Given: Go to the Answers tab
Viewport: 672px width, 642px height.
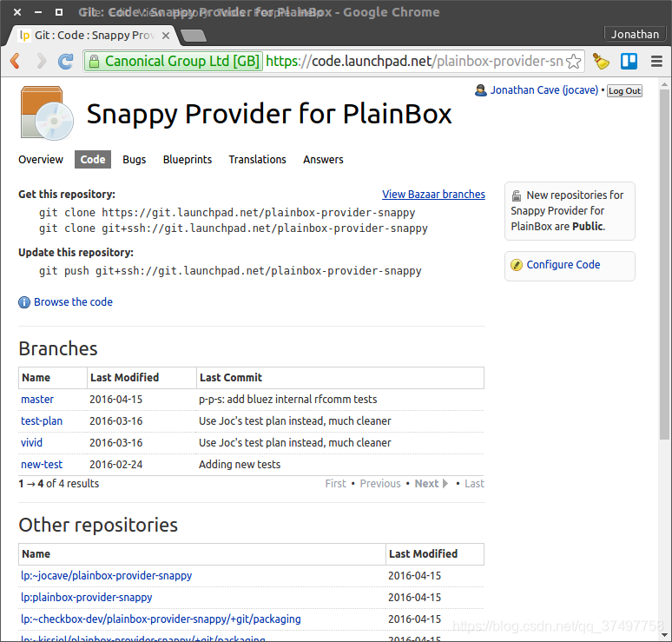Looking at the screenshot, I should [x=323, y=160].
